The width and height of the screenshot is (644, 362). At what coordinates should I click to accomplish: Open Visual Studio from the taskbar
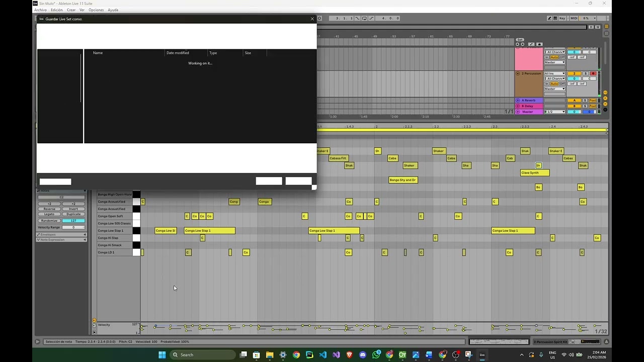click(336, 354)
